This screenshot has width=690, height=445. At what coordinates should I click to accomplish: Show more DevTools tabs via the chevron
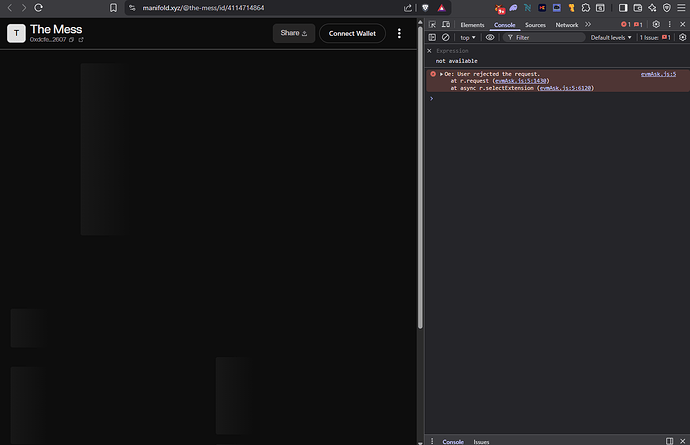[587, 24]
